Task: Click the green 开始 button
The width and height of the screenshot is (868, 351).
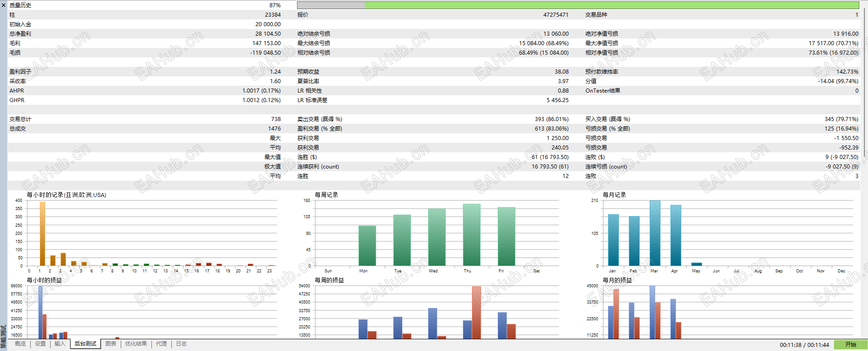Action: 851,345
